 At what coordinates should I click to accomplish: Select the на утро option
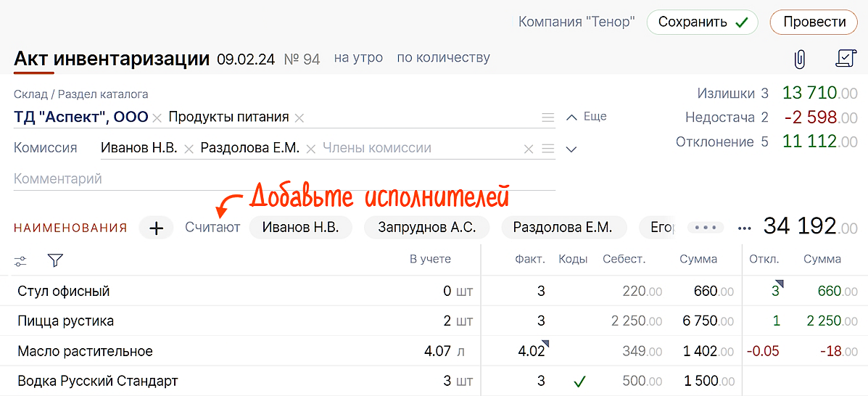(358, 58)
